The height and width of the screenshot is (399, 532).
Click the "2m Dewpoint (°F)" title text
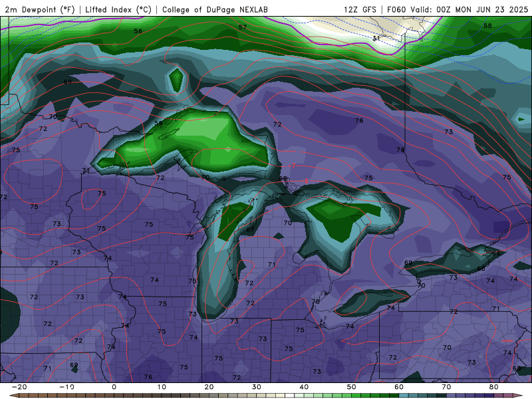point(40,10)
